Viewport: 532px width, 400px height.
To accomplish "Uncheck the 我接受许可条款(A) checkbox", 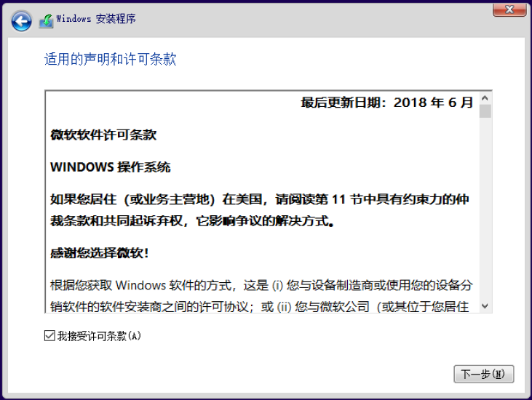I will [49, 335].
